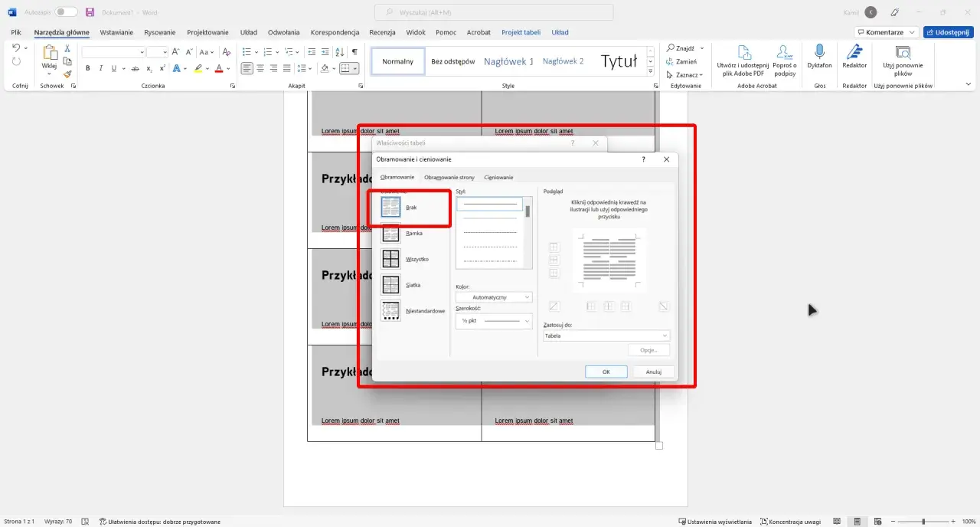
Task: Click the sort A-Z icon
Action: click(x=341, y=52)
